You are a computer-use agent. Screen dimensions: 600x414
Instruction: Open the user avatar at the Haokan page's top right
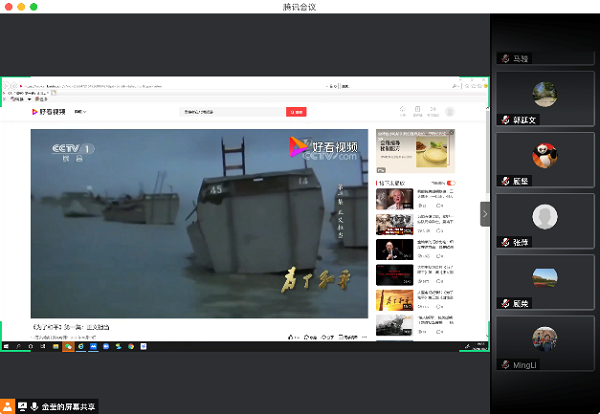(x=449, y=112)
